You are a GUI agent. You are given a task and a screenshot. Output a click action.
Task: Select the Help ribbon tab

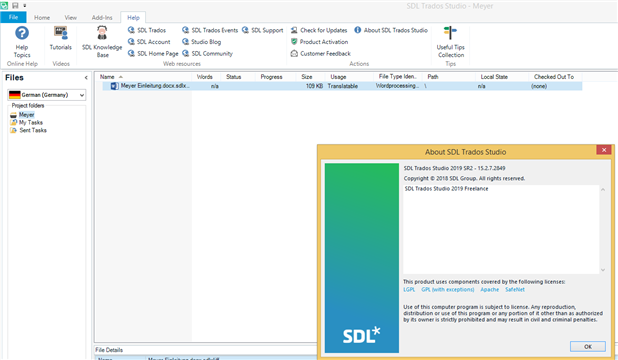[x=133, y=18]
